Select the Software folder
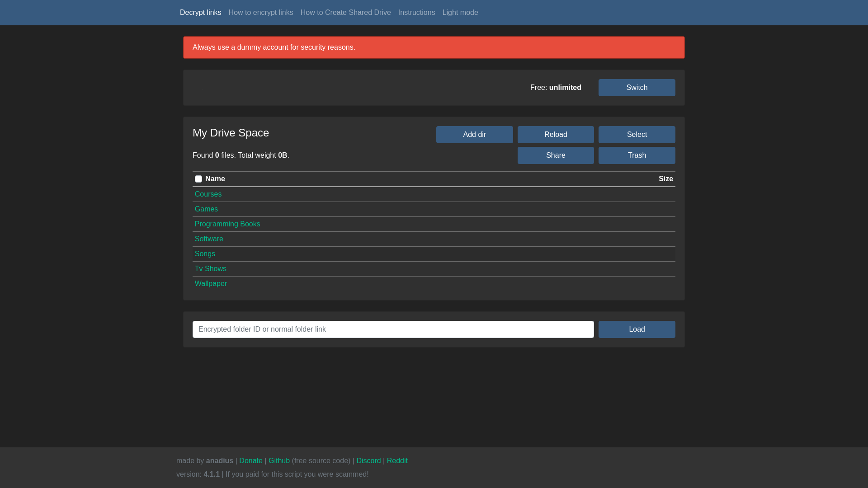The width and height of the screenshot is (868, 488). pos(209,238)
